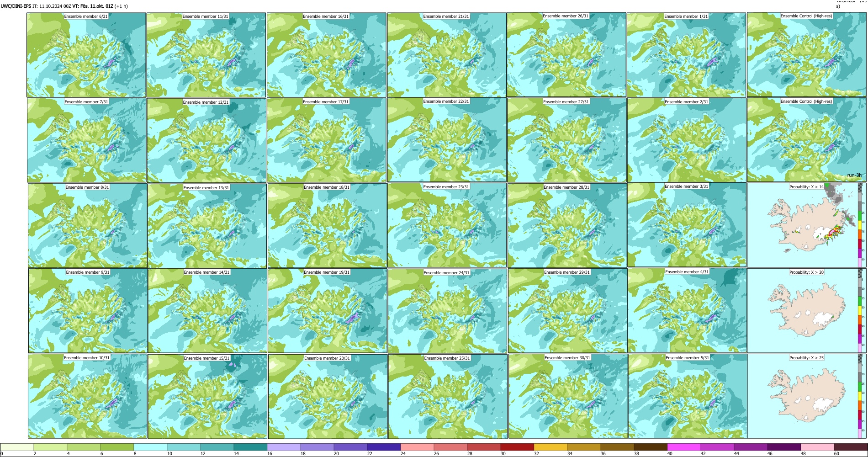Pick the 6-8 m/s green legend swatch
The height and width of the screenshot is (457, 868).
click(117, 447)
